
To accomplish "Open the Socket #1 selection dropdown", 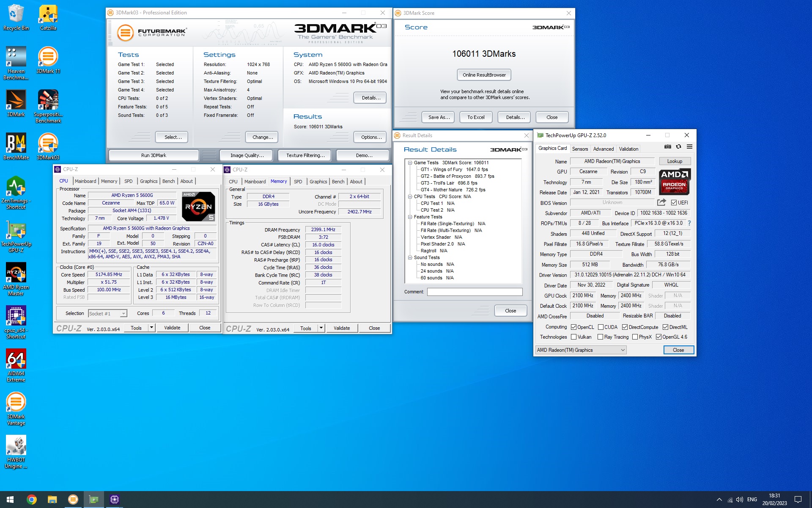I will click(107, 313).
